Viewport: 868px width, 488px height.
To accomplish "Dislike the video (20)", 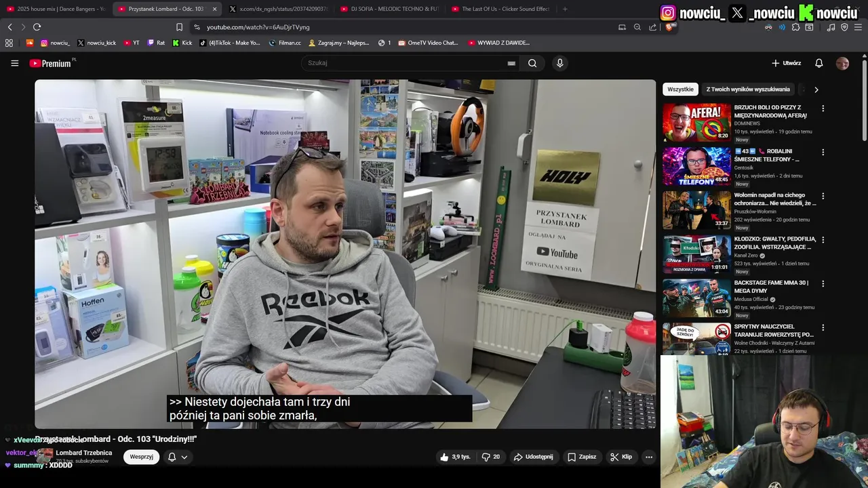I will coord(491,457).
